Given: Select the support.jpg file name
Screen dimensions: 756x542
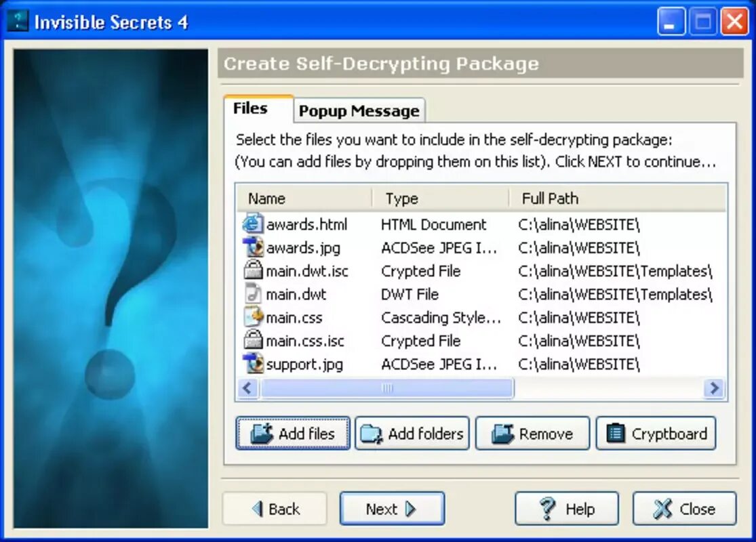Looking at the screenshot, I should point(304,364).
